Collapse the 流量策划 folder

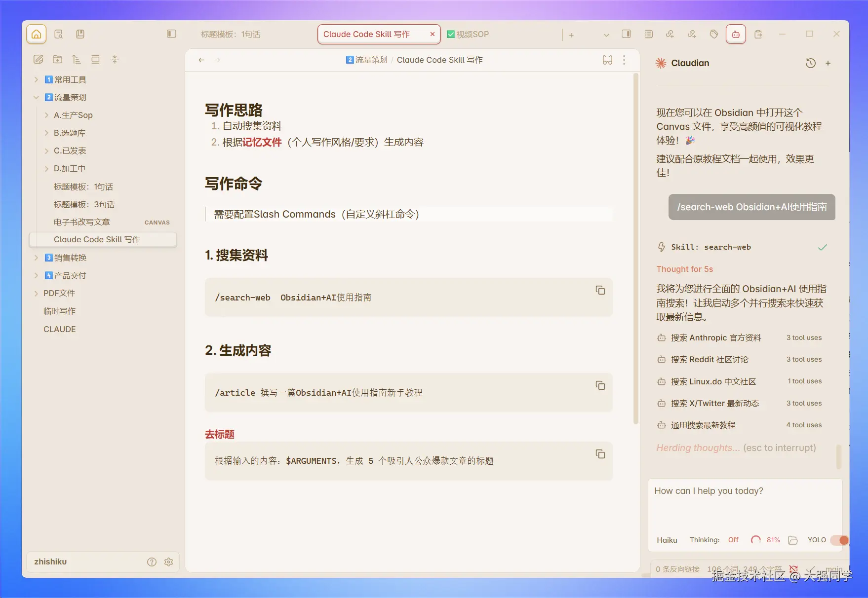pos(36,97)
